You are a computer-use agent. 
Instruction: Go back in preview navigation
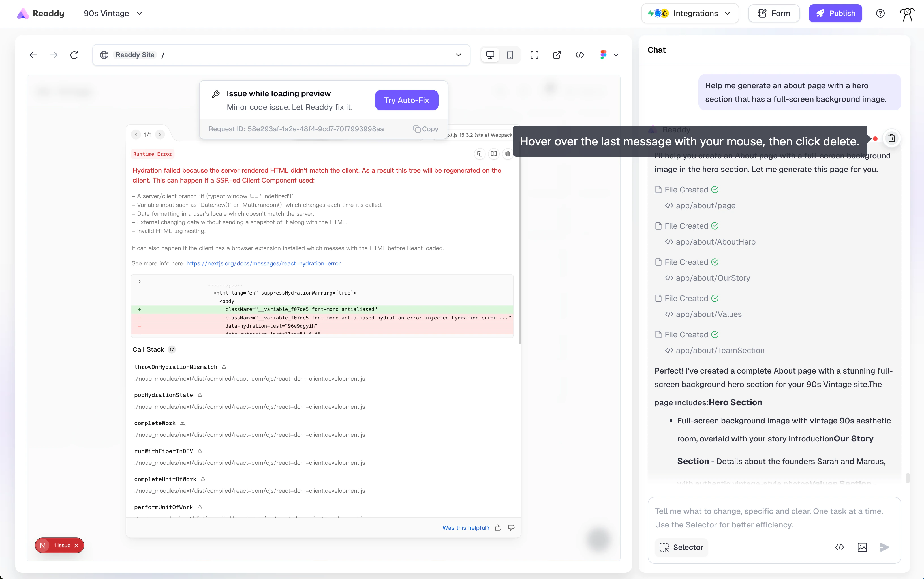[x=33, y=55]
